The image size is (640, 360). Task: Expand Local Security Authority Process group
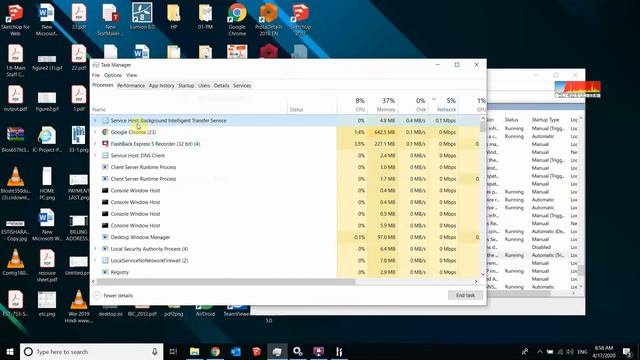[x=96, y=249]
